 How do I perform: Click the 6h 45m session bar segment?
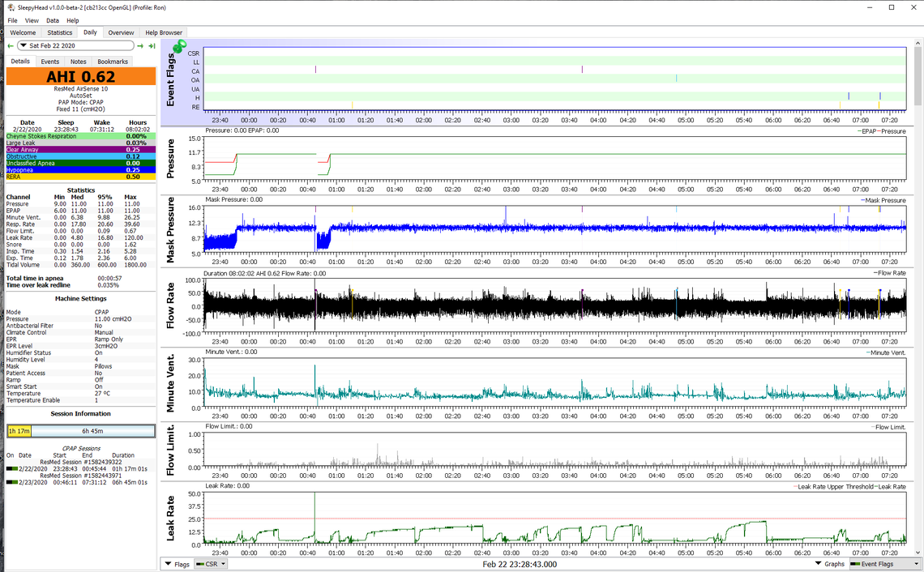coord(92,431)
